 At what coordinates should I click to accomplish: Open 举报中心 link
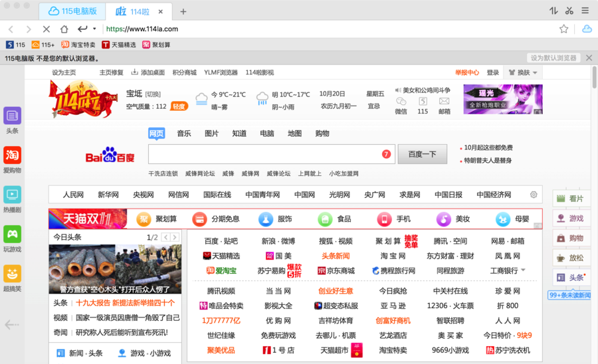coord(467,72)
